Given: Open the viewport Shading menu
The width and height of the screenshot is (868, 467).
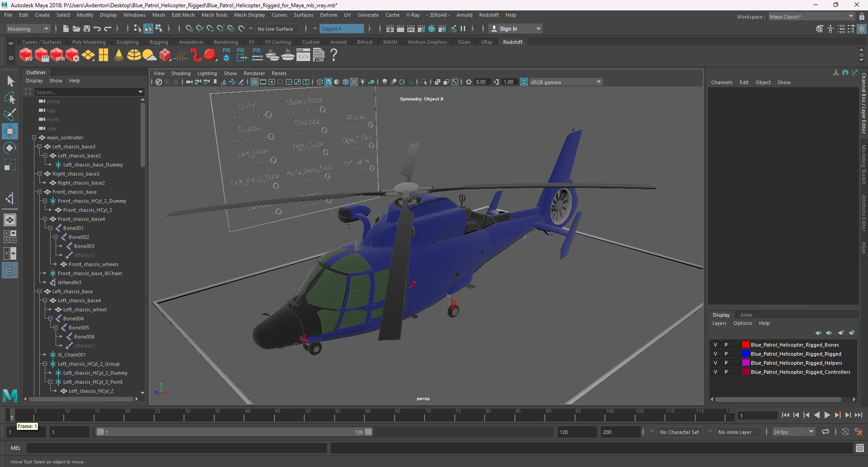Looking at the screenshot, I should 181,73.
